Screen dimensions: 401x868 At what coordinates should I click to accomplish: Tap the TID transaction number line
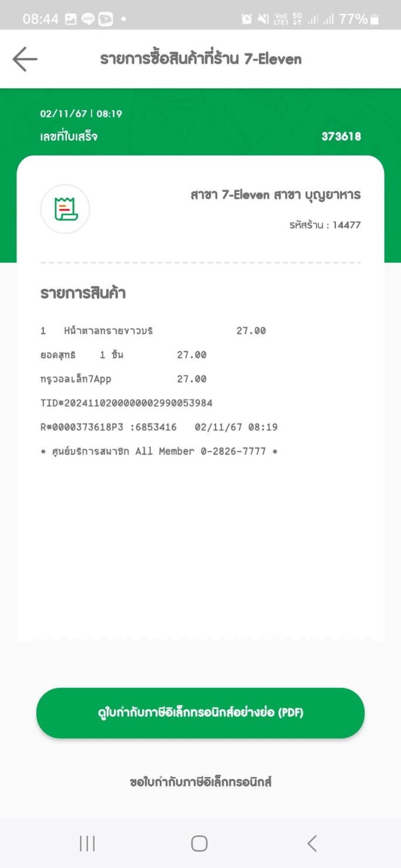click(126, 404)
